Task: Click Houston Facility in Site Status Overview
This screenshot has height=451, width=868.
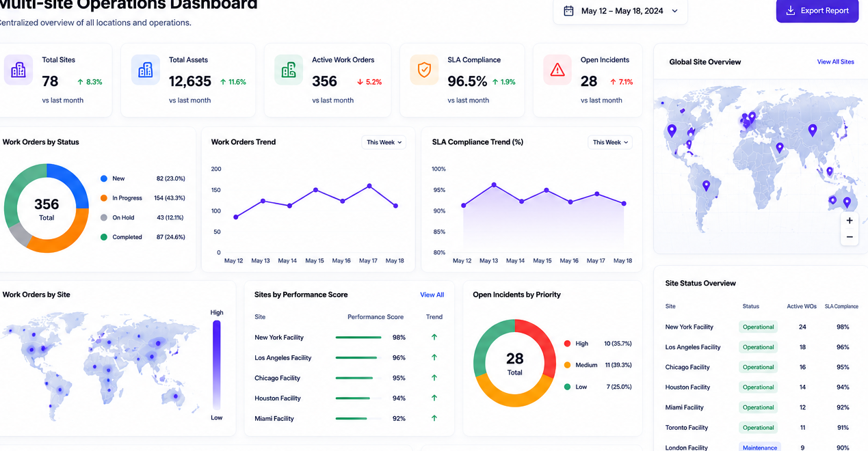Action: tap(687, 387)
